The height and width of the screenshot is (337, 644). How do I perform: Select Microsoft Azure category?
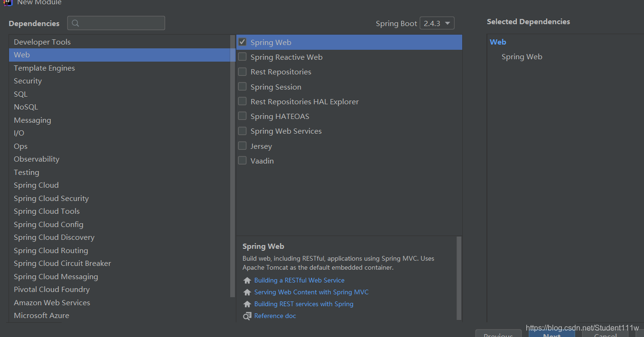[x=119, y=316]
